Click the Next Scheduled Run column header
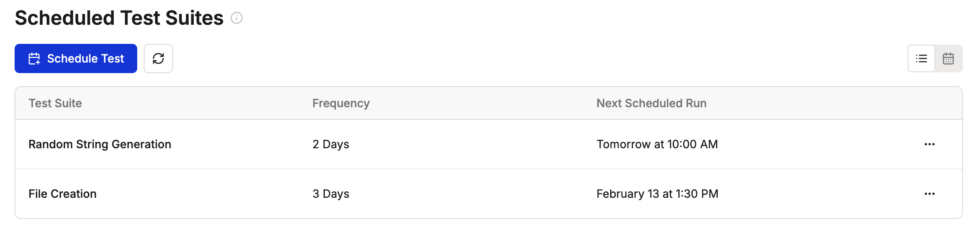Screen dimensions: 980x238 point(652,103)
